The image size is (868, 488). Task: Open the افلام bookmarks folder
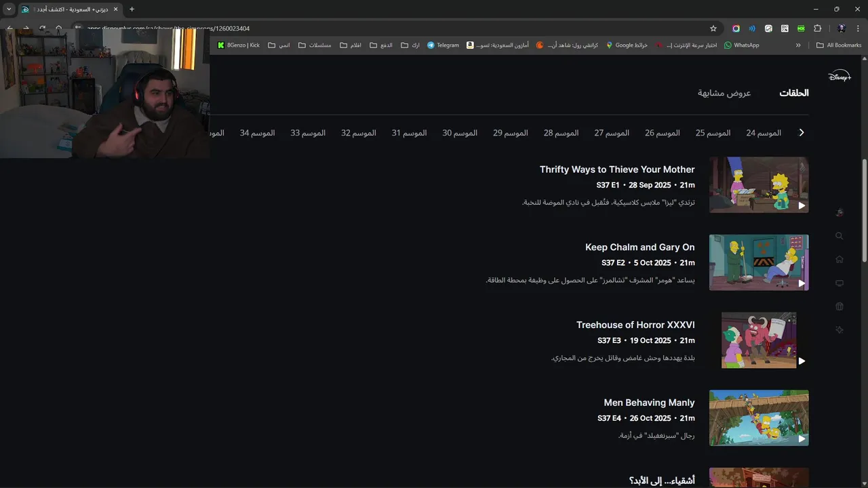coord(351,45)
